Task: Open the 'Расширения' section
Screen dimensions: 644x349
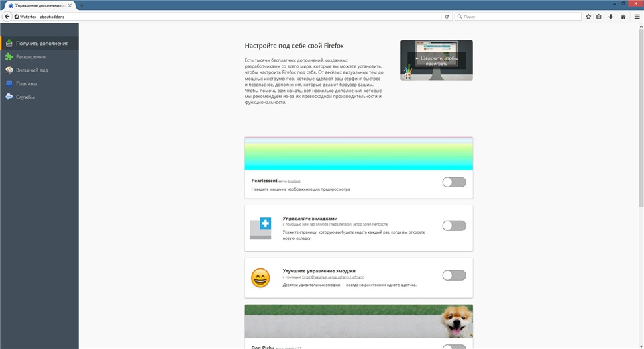Action: point(40,57)
